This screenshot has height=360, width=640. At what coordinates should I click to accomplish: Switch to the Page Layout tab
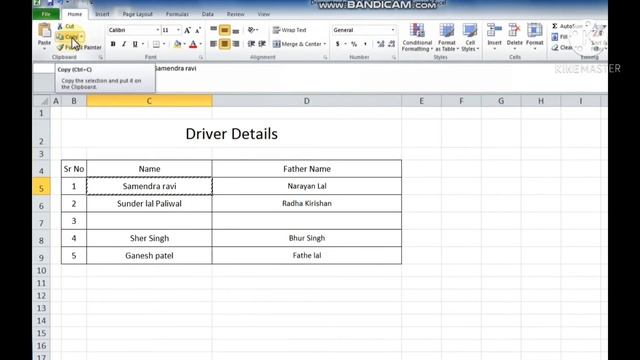[137, 14]
